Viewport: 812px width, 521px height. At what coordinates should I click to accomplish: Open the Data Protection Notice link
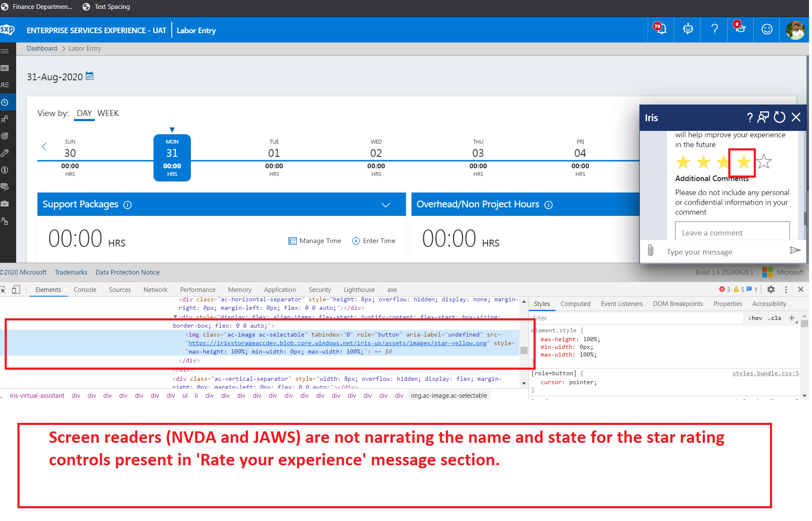127,272
